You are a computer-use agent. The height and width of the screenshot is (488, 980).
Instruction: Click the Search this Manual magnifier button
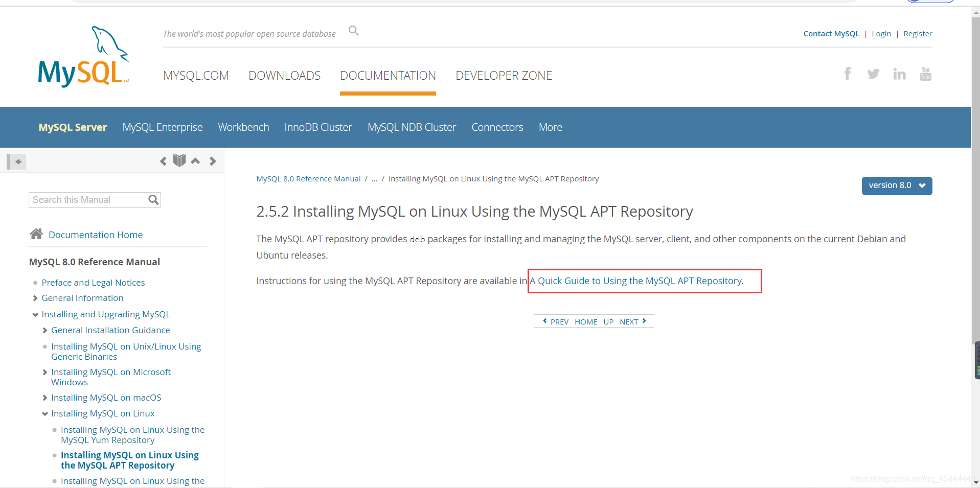[x=153, y=200]
